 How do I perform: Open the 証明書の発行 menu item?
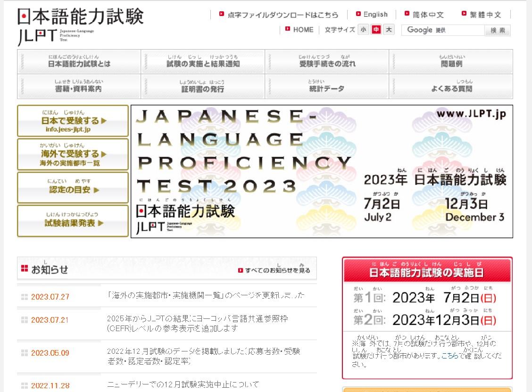pos(203,86)
